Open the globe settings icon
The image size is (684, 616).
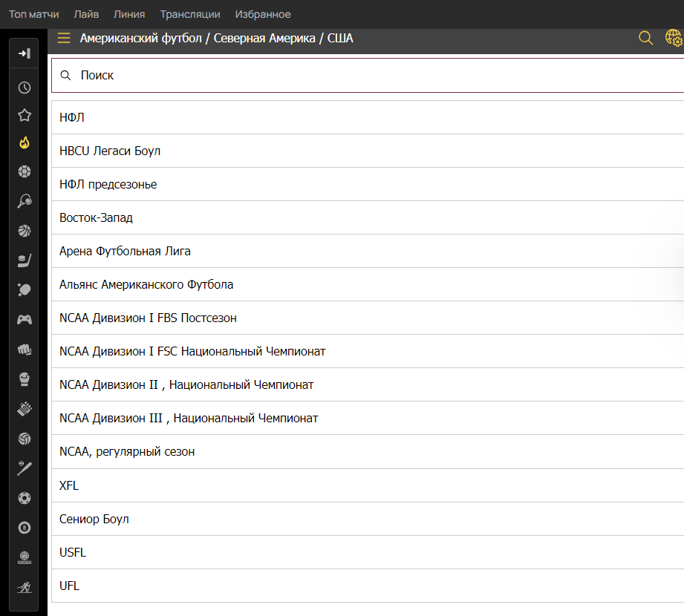(x=674, y=38)
